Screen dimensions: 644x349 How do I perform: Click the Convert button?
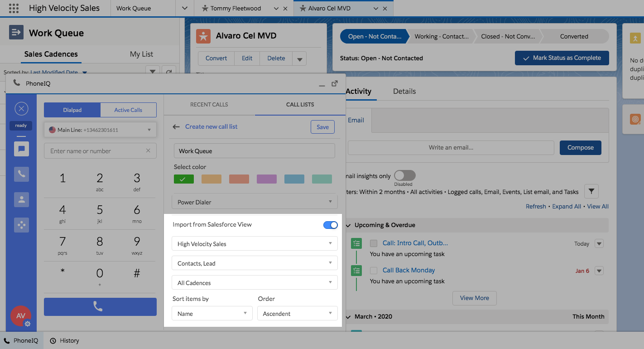[216, 58]
